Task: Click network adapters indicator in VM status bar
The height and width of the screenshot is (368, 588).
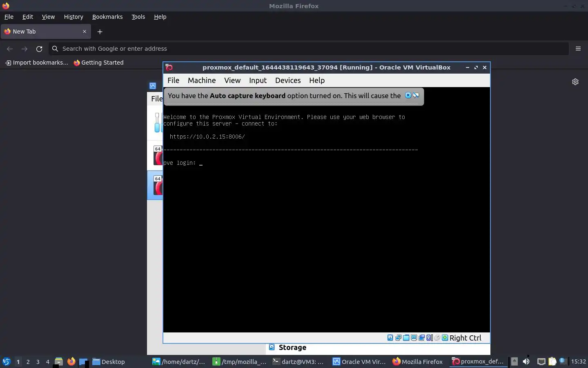Action: pos(398,338)
